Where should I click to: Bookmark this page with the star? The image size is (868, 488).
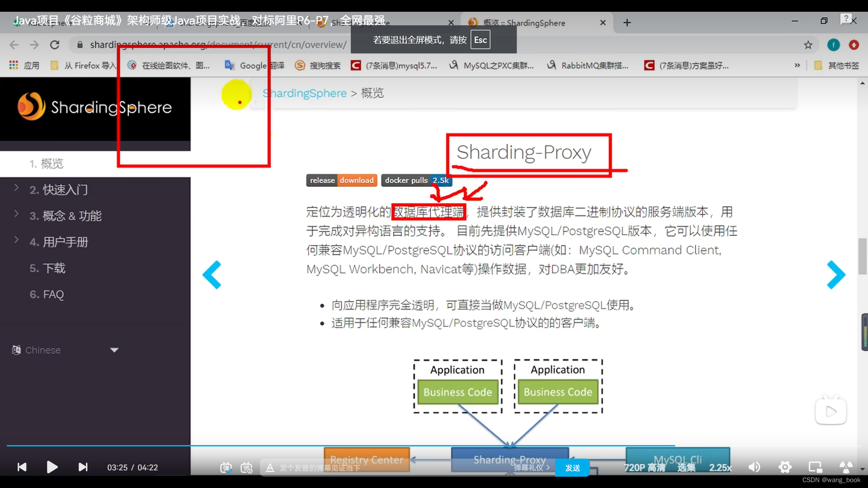click(808, 45)
